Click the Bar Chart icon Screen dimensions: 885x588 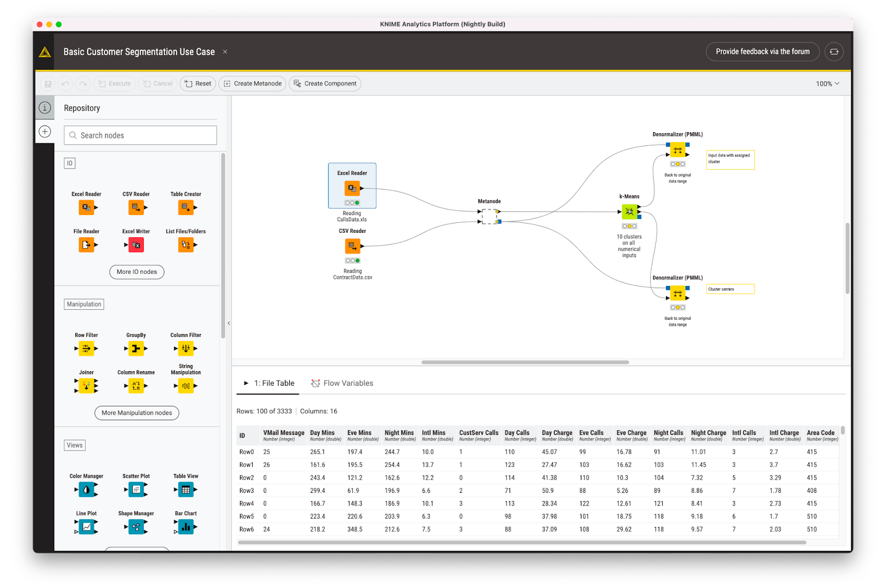pos(186,527)
